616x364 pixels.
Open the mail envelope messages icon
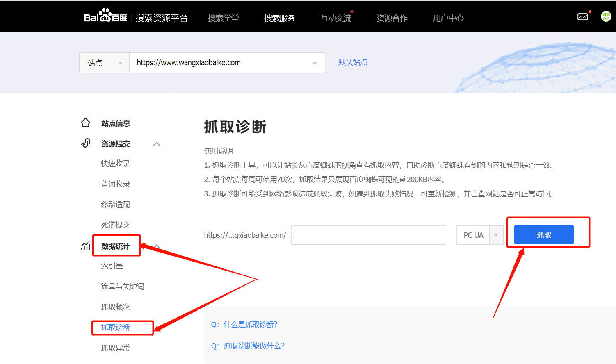[x=582, y=17]
